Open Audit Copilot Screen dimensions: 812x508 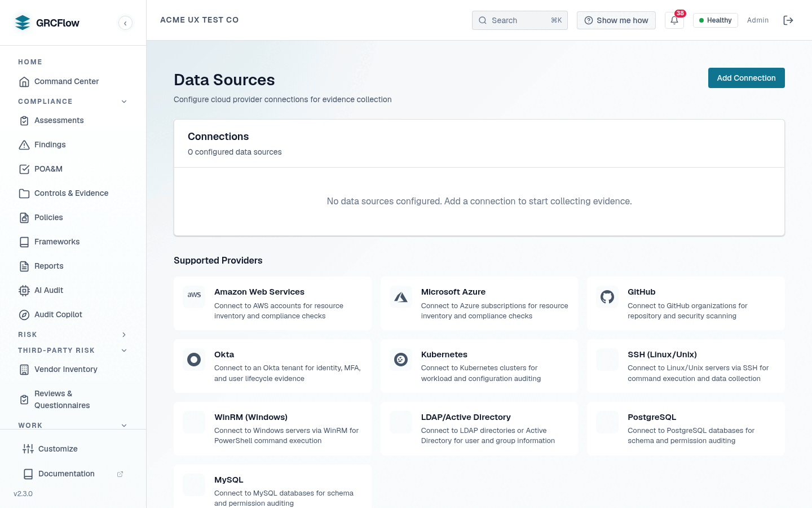pyautogui.click(x=73, y=315)
